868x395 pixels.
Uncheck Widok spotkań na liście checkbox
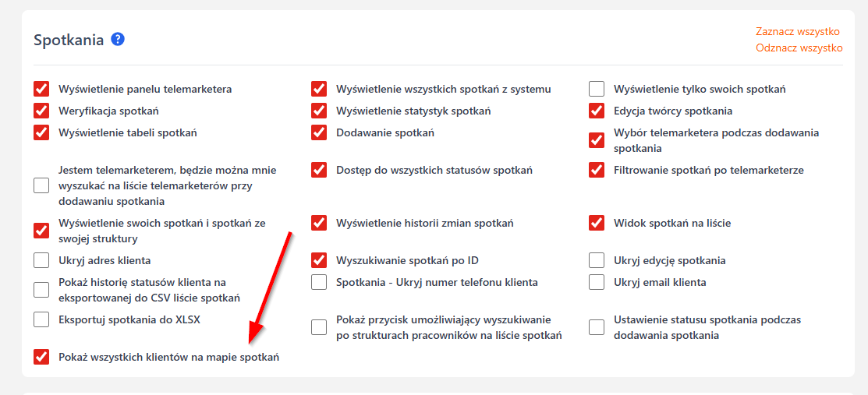[x=597, y=223]
